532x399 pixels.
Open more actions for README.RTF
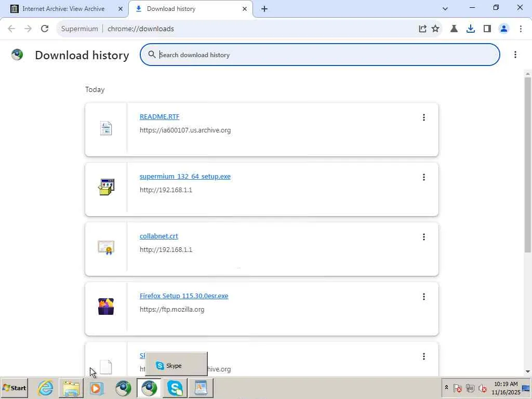(x=424, y=117)
